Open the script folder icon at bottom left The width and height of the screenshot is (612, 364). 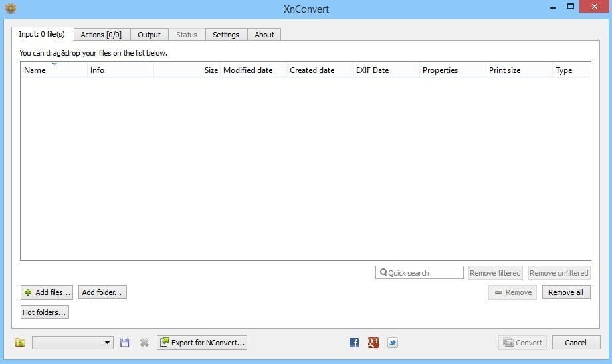[x=20, y=343]
